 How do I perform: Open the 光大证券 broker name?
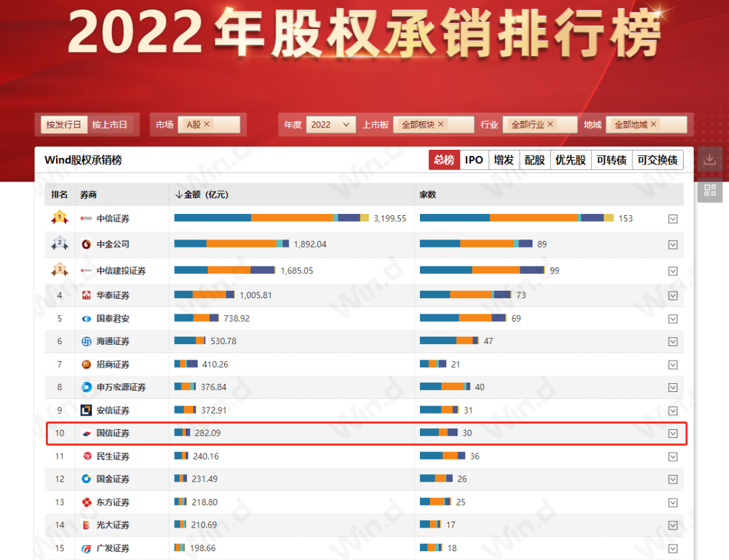(113, 525)
